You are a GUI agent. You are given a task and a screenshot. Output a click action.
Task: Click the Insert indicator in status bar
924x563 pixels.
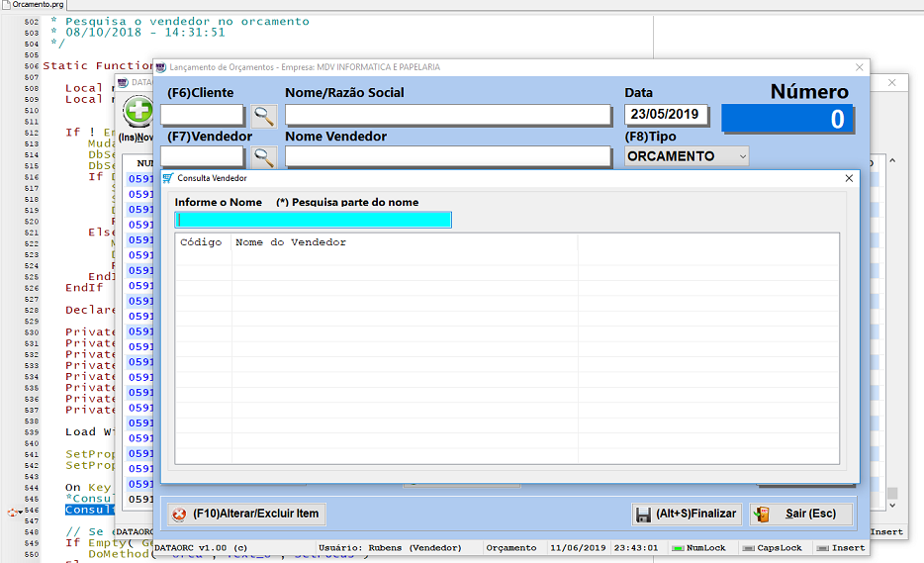tap(841, 547)
